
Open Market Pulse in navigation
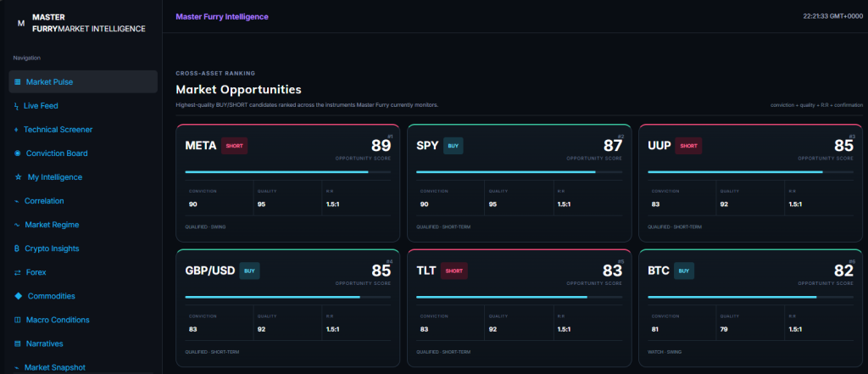[x=83, y=82]
